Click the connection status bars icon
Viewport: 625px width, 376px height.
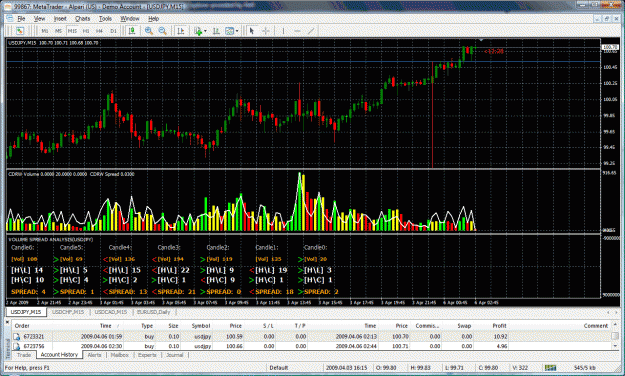(x=550, y=367)
